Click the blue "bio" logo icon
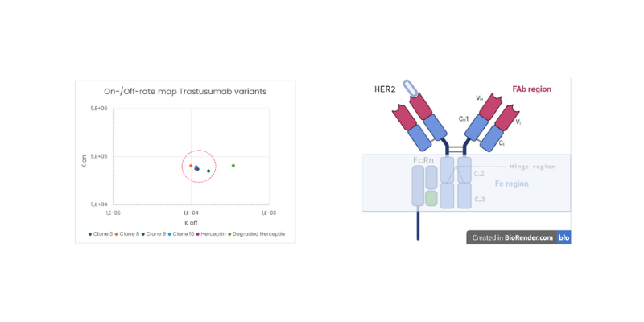 [563, 237]
